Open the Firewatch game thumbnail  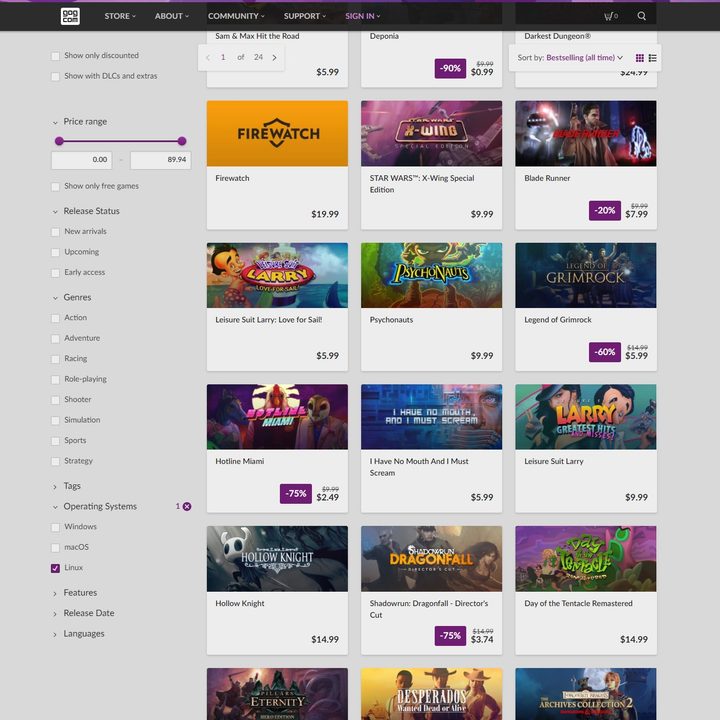click(x=277, y=134)
